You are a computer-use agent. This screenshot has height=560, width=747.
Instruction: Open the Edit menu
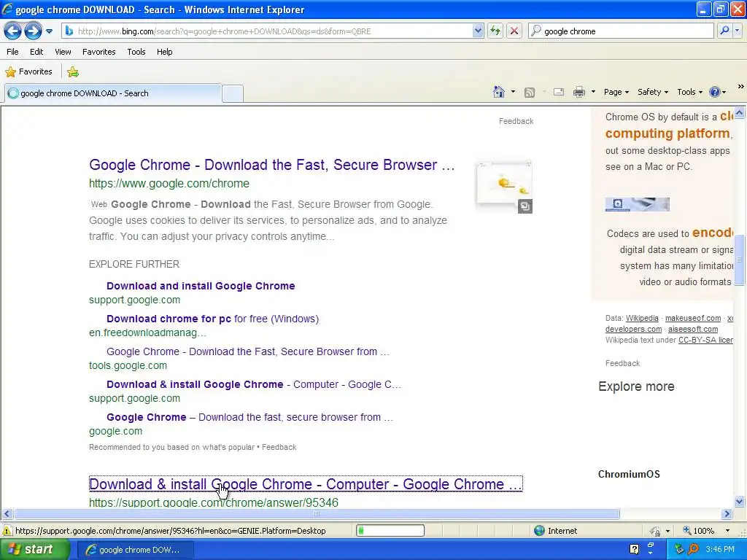point(36,52)
